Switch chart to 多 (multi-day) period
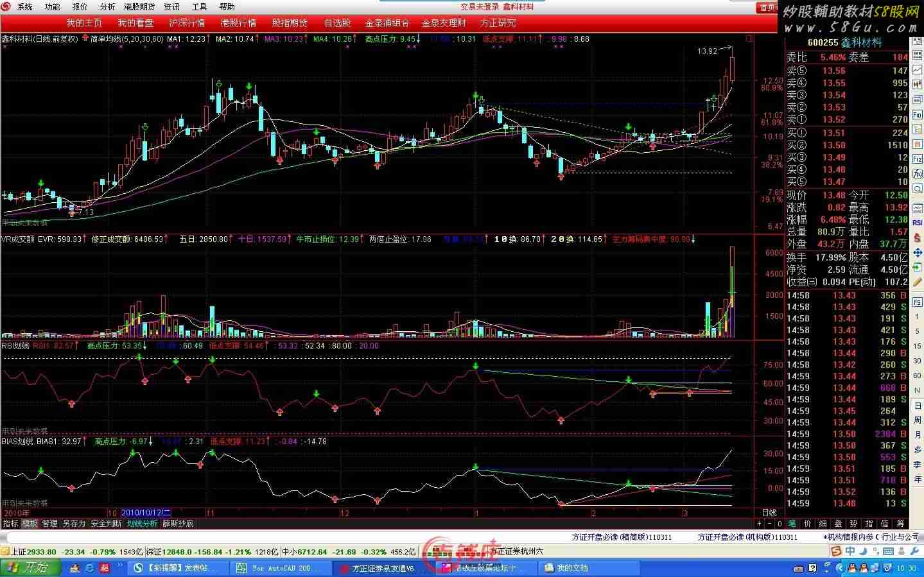Screen dimensions: 924x577 [918, 450]
